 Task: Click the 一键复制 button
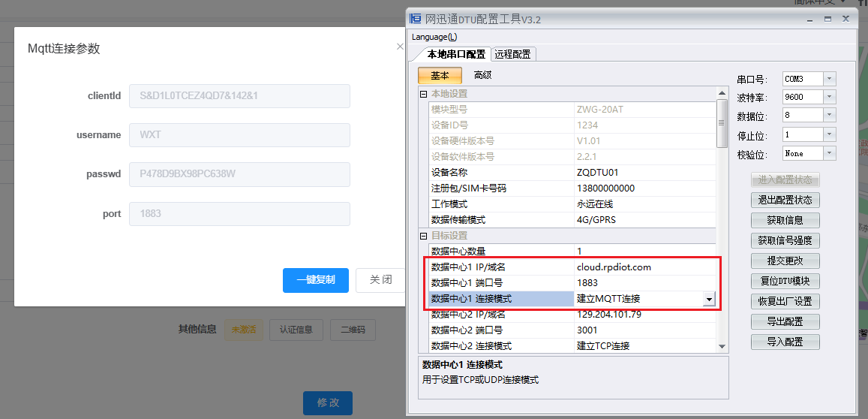(316, 280)
